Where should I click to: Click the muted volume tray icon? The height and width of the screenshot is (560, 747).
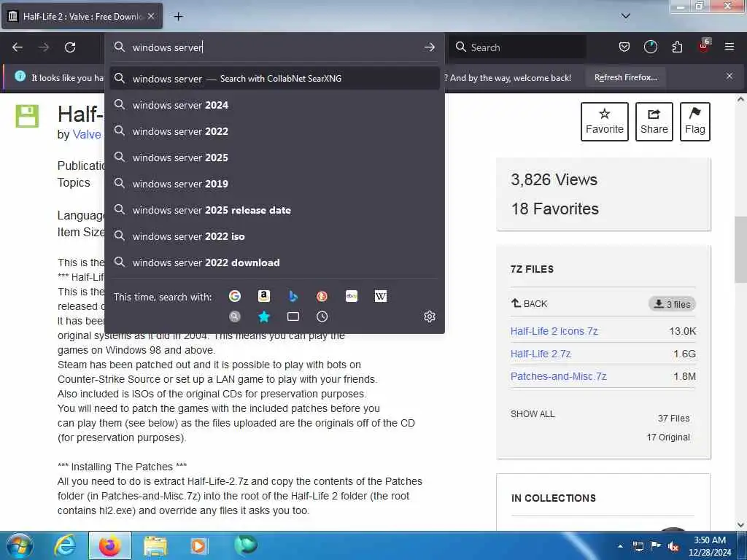pyautogui.click(x=673, y=547)
